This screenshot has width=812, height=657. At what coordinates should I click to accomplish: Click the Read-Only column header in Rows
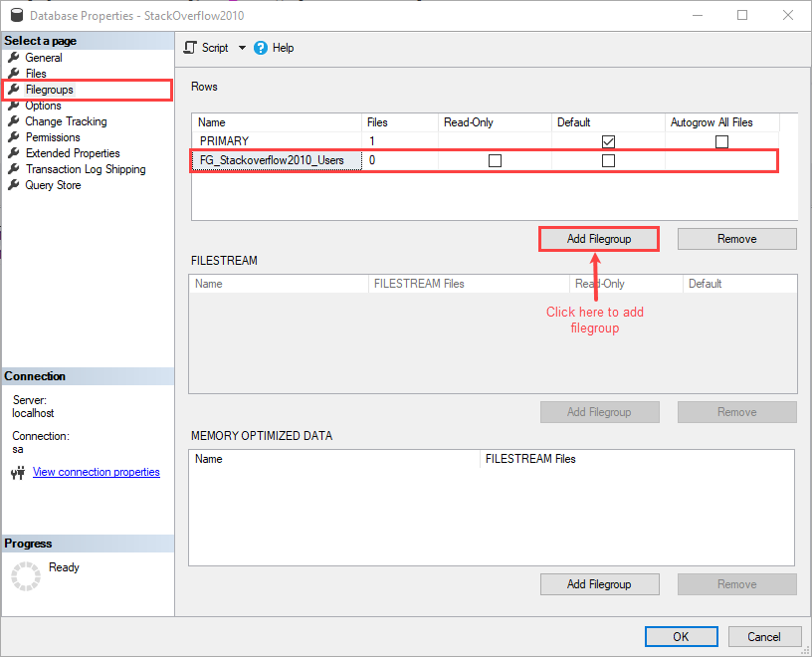[x=496, y=122]
